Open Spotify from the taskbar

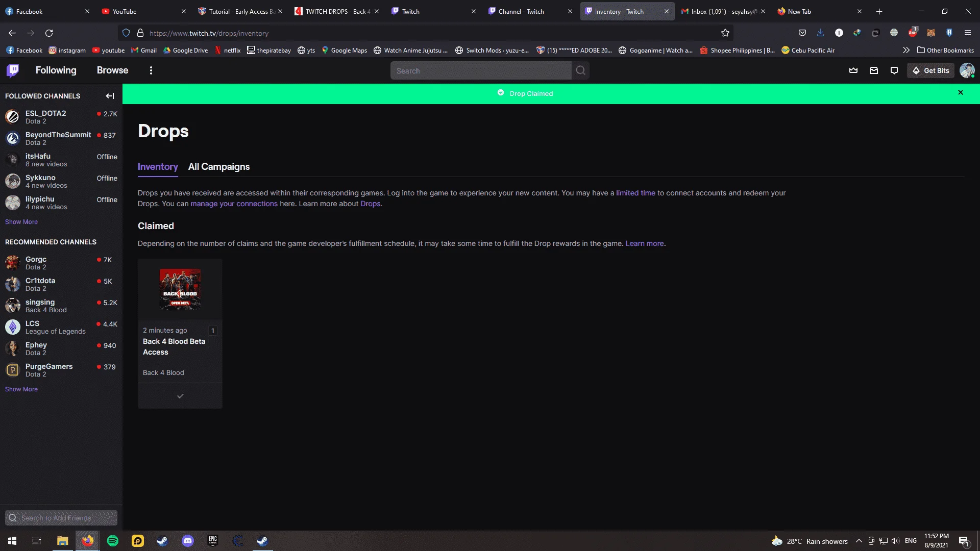point(112,541)
